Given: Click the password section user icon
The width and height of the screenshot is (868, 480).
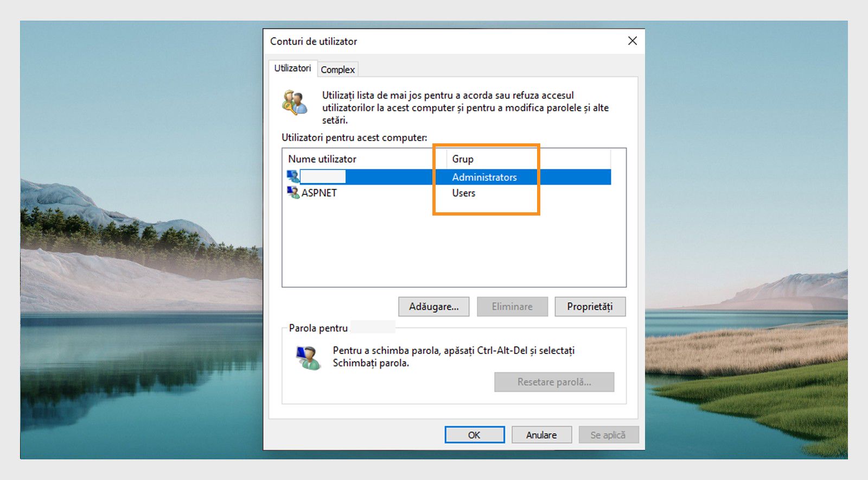Looking at the screenshot, I should 308,357.
